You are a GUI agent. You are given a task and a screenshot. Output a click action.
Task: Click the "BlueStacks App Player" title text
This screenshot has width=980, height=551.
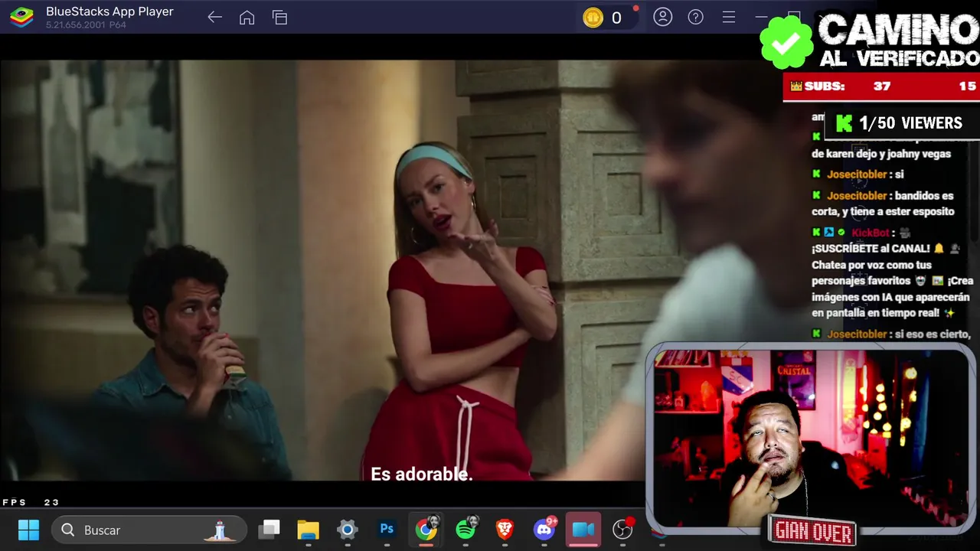[109, 11]
